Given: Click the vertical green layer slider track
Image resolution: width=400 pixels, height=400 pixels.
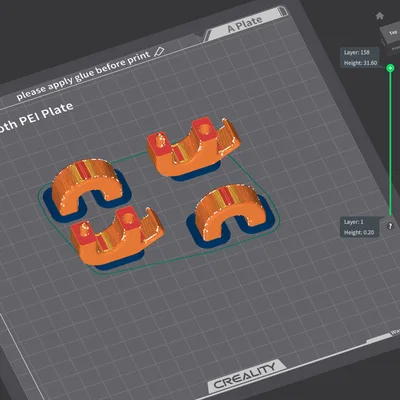Looking at the screenshot, I should point(390,143).
